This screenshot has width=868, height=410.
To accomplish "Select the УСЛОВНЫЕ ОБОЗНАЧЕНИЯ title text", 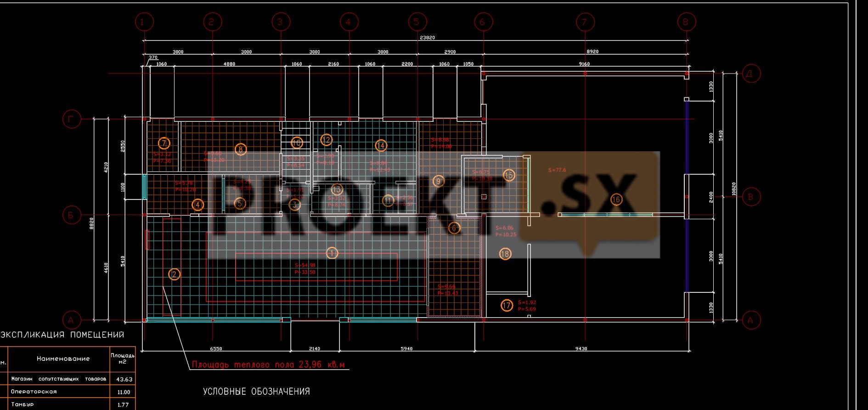I will [256, 392].
